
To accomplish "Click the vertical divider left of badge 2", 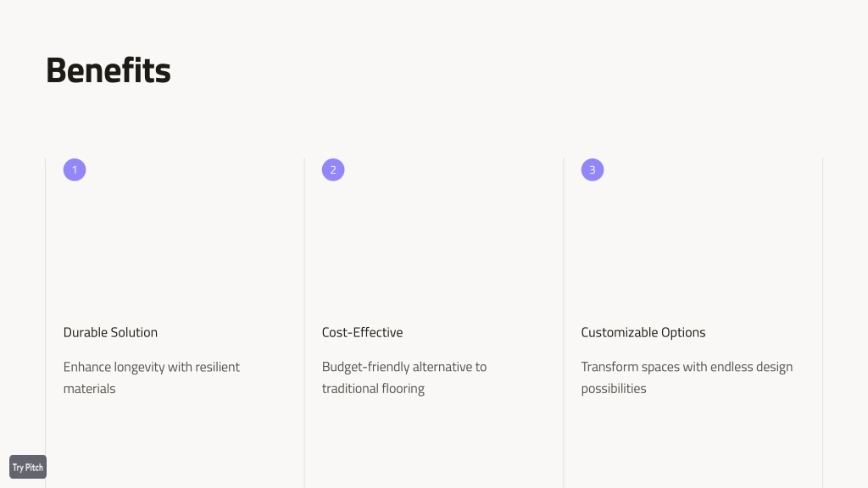I will pyautogui.click(x=304, y=323).
